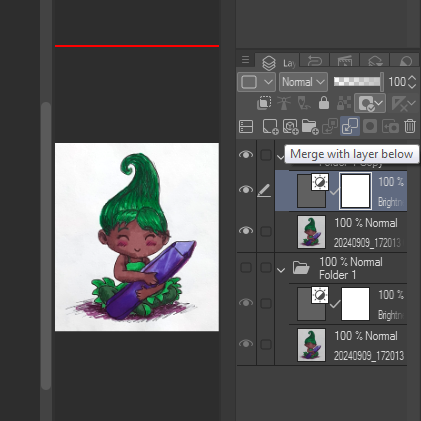This screenshot has width=421, height=421.
Task: Click the mask link checkmark on selected layer
Action: [334, 191]
